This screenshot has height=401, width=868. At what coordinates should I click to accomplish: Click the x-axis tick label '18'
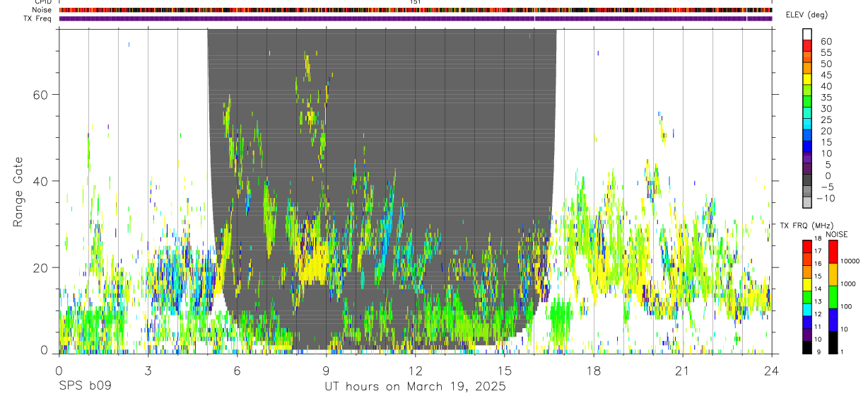(x=593, y=370)
